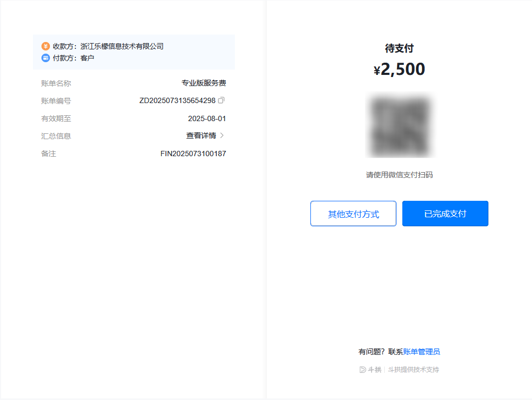Click the 账单编号 label
The height and width of the screenshot is (400, 532).
[56, 101]
